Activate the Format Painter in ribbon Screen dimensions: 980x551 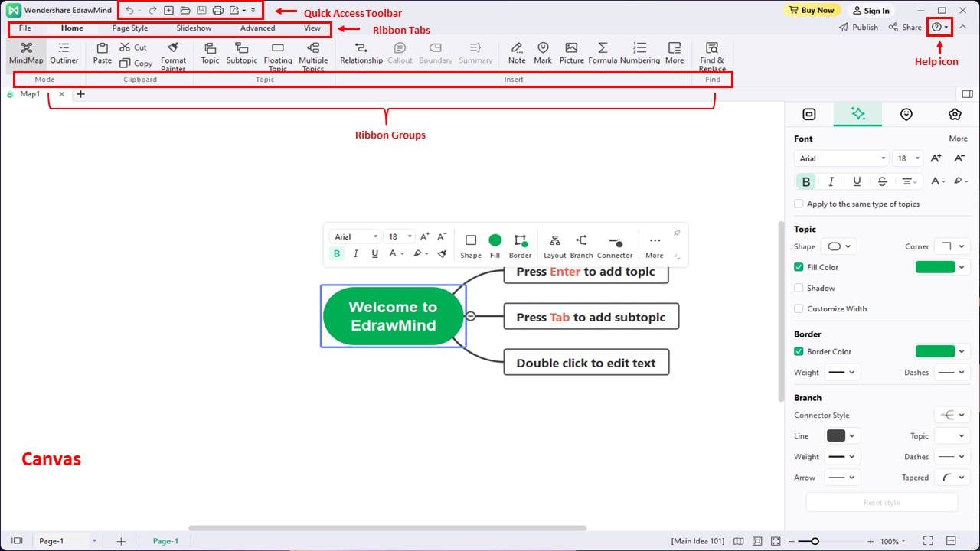click(173, 57)
